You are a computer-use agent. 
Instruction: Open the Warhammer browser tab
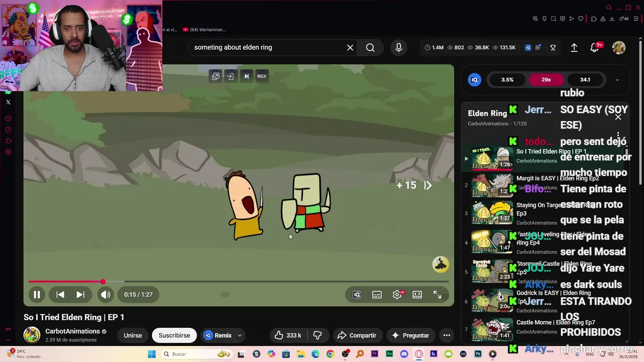[204, 30]
